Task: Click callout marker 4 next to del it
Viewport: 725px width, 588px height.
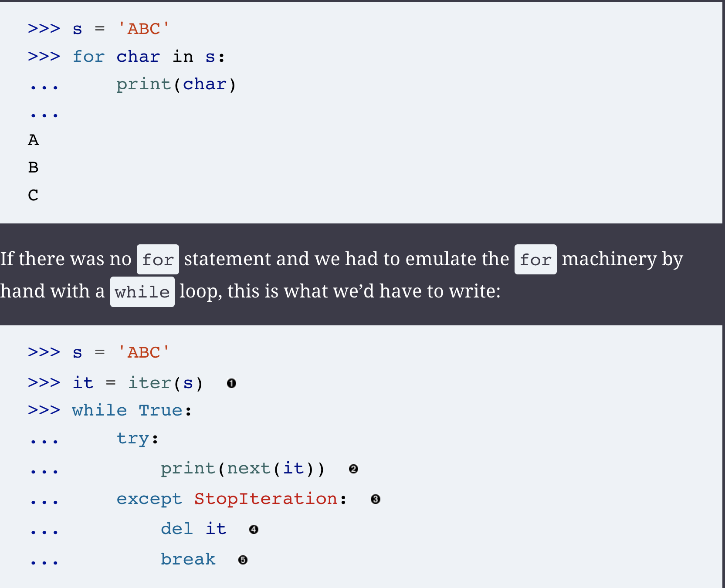Action: click(254, 529)
